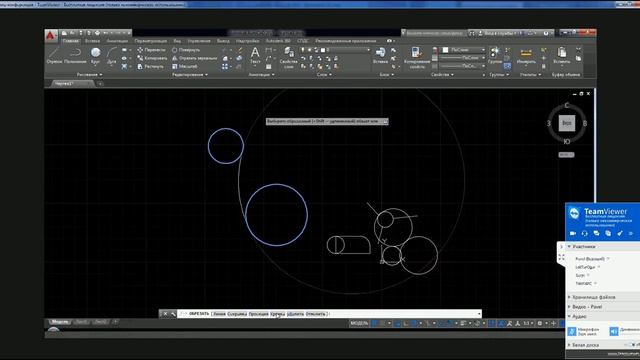Choose the Секрамка option in command line

pos(237,314)
